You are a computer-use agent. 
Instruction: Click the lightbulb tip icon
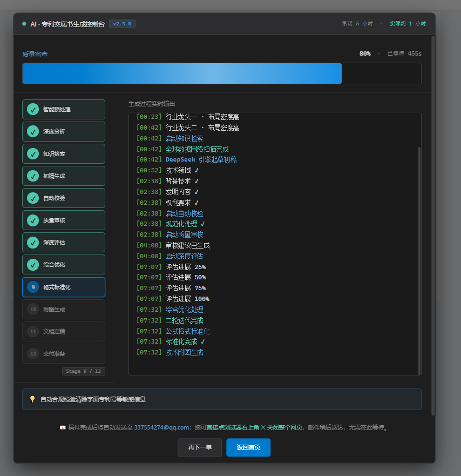32,399
